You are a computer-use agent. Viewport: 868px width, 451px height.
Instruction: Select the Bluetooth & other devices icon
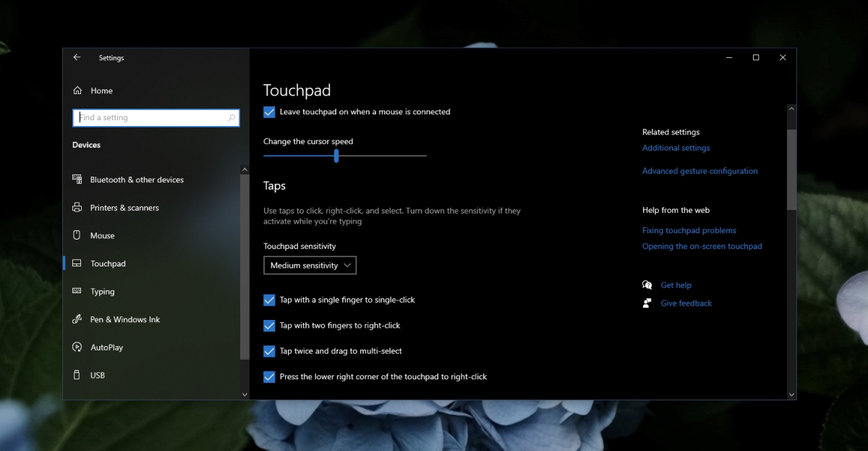click(x=78, y=180)
